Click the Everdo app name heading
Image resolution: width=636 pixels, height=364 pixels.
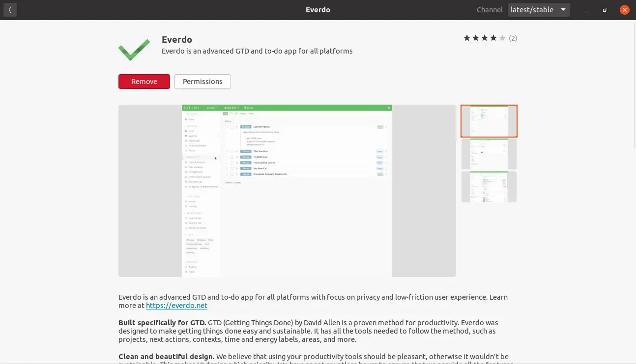pyautogui.click(x=177, y=40)
